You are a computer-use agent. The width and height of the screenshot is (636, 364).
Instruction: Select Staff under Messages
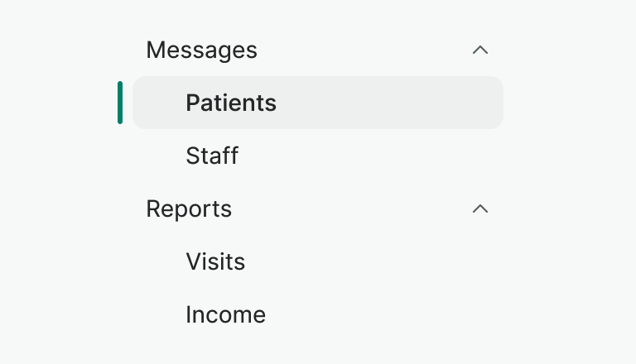(x=212, y=156)
